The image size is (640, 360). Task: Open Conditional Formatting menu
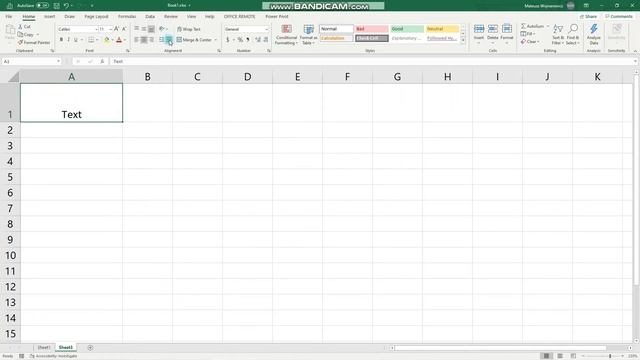coord(286,35)
